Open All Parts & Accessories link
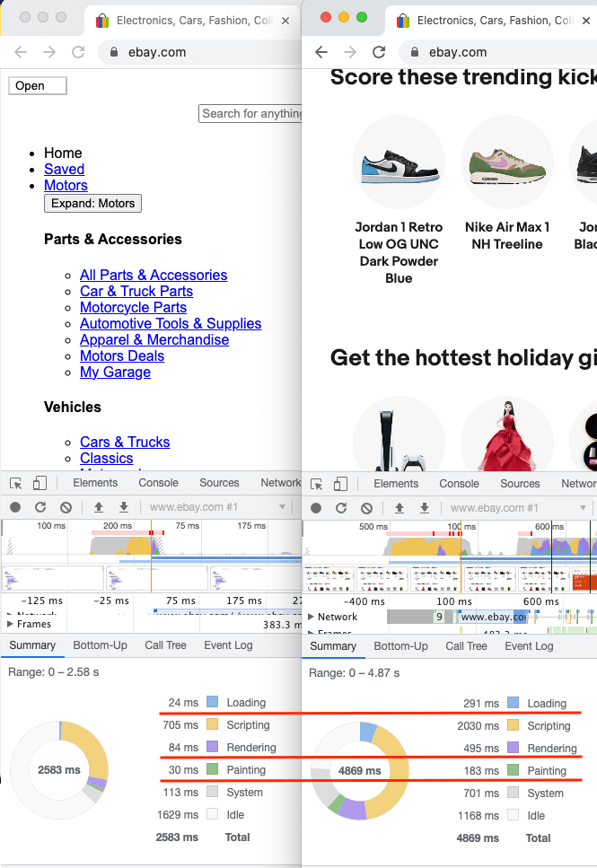The height and width of the screenshot is (868, 597). click(154, 276)
